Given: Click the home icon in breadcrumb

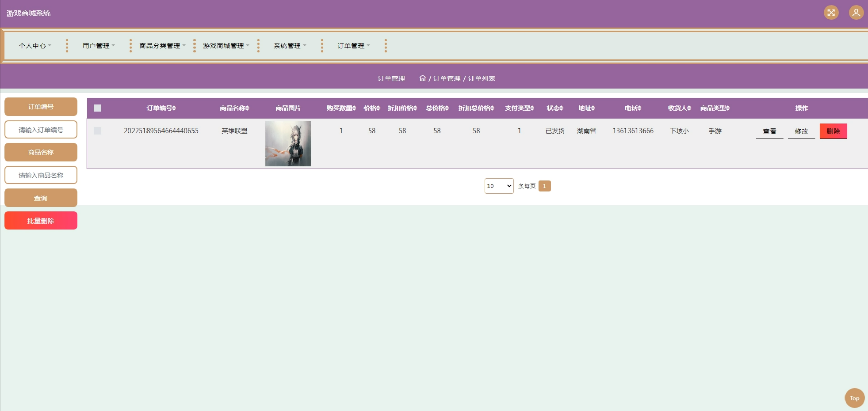Looking at the screenshot, I should 422,78.
